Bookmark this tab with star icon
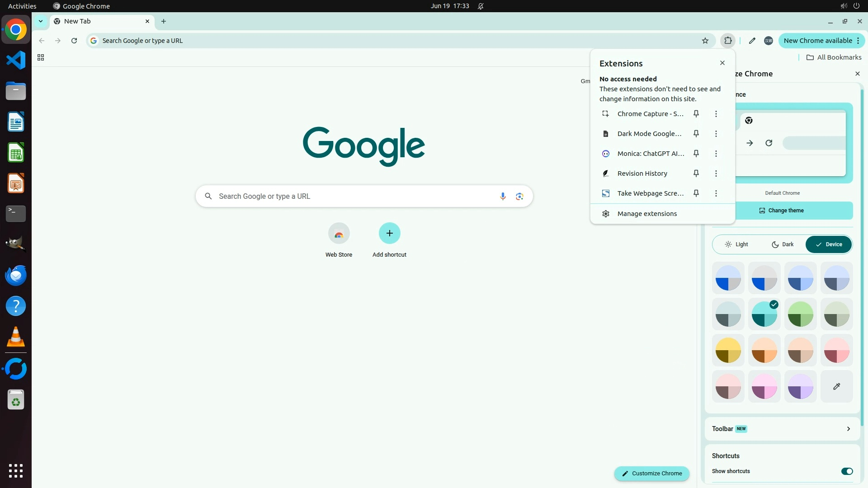 point(705,41)
